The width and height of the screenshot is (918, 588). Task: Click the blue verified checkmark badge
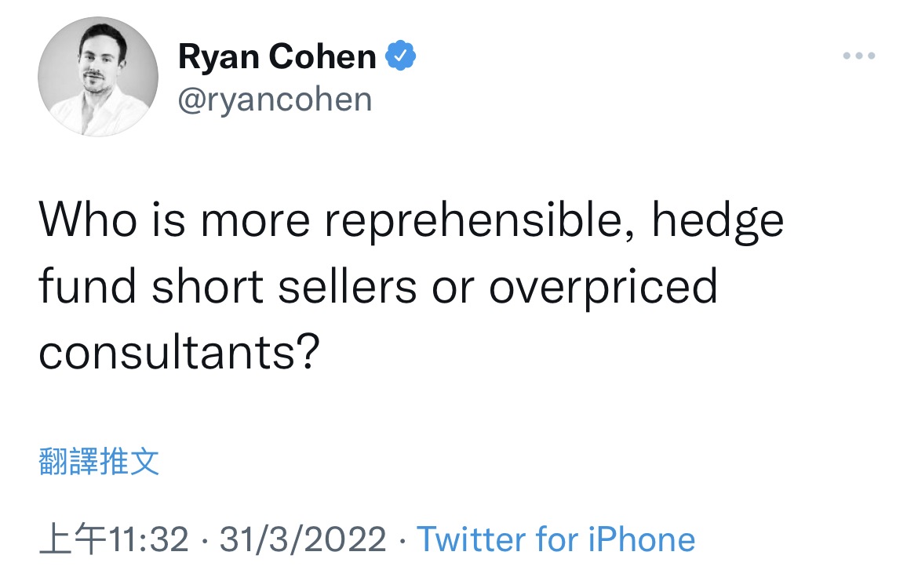coord(400,56)
